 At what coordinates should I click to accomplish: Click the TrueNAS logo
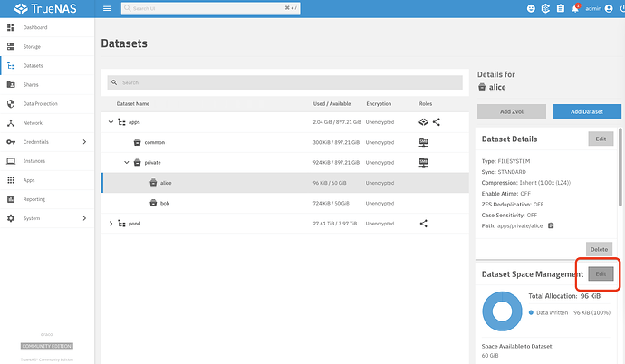45,8
